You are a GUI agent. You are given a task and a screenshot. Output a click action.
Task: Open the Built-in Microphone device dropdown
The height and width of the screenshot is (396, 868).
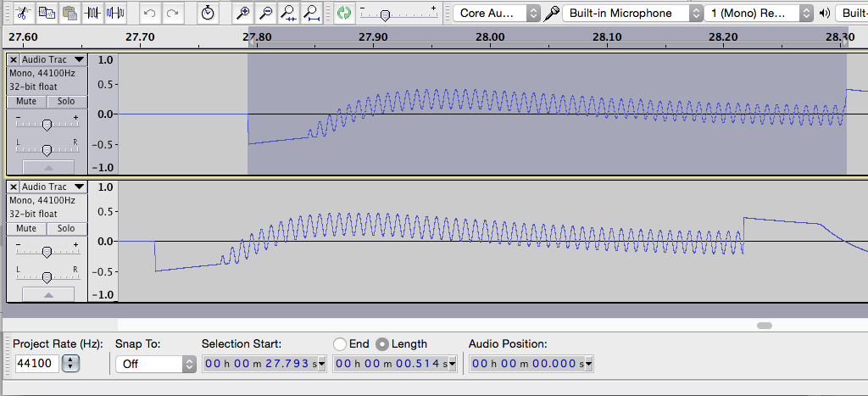[x=632, y=14]
